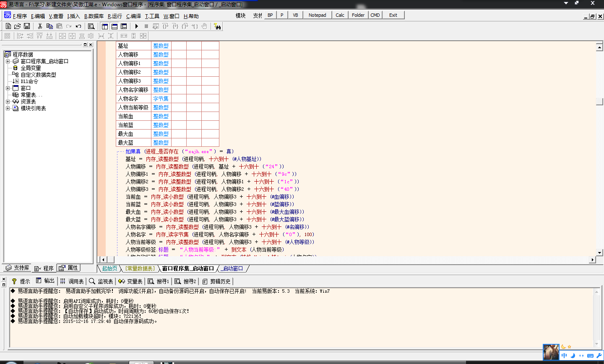Open the R.运行 menu

tap(115, 16)
